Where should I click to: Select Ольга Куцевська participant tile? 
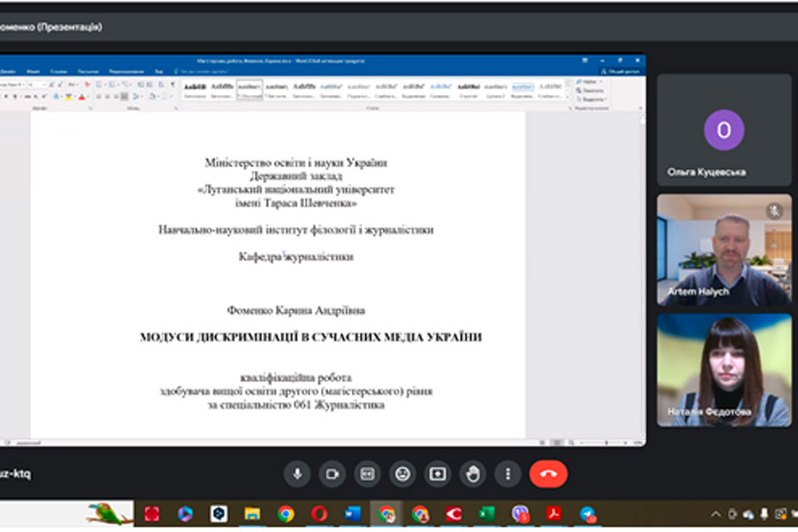point(724,129)
